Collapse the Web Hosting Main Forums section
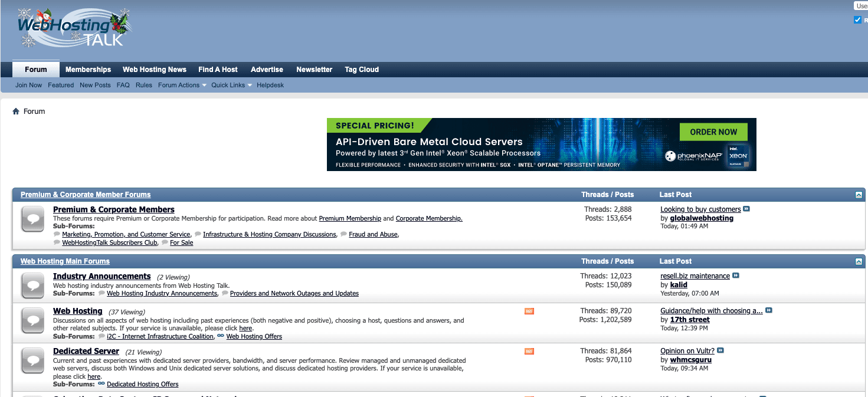Screen dimensions: 868x397 (859, 261)
